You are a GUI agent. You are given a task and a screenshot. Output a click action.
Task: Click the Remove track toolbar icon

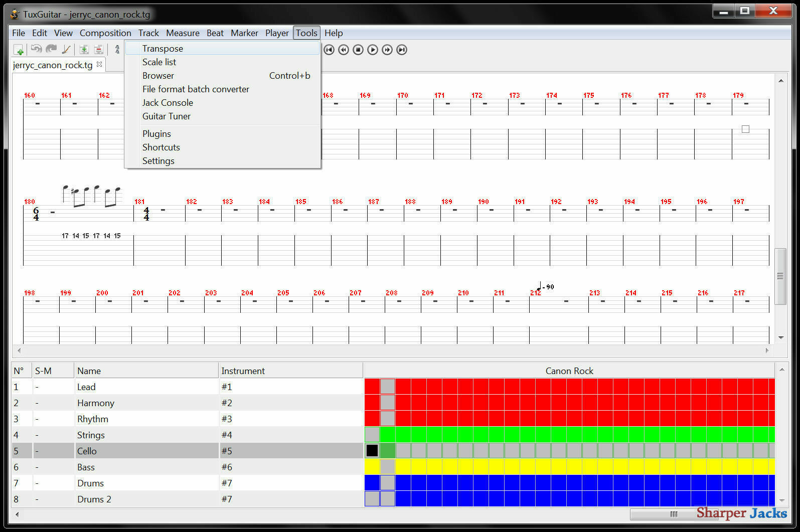[99, 50]
